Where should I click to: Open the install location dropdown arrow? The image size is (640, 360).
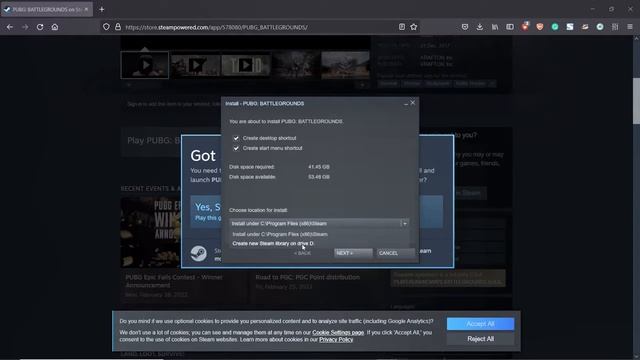pyautogui.click(x=404, y=223)
